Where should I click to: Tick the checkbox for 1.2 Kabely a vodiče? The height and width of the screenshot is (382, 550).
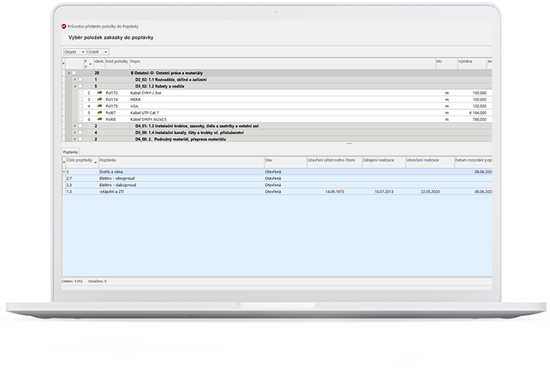[80, 86]
